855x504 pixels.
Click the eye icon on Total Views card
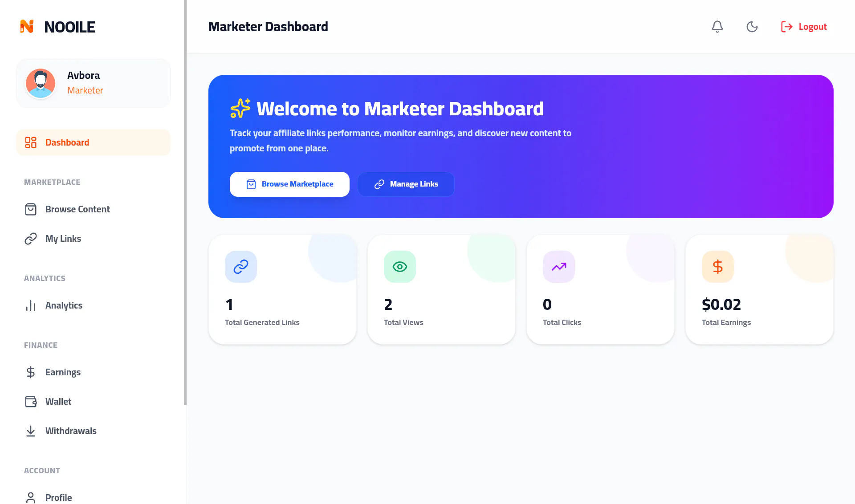(400, 267)
